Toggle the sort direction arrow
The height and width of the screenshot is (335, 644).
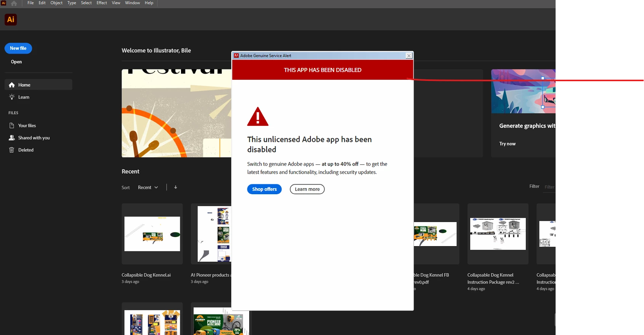(x=176, y=187)
